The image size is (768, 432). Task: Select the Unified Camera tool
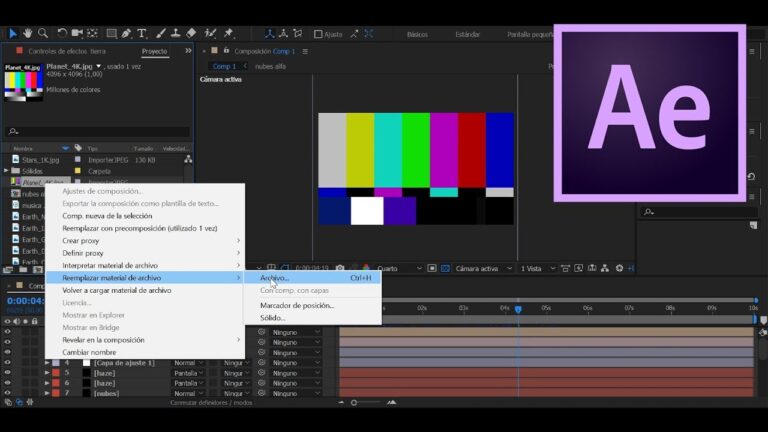coord(77,33)
